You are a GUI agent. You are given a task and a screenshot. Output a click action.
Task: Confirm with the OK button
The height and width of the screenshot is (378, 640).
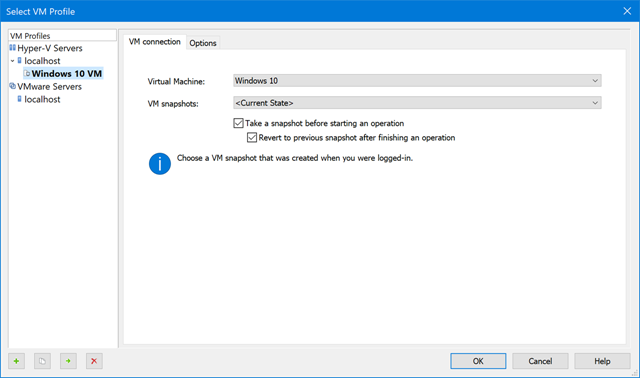(478, 361)
